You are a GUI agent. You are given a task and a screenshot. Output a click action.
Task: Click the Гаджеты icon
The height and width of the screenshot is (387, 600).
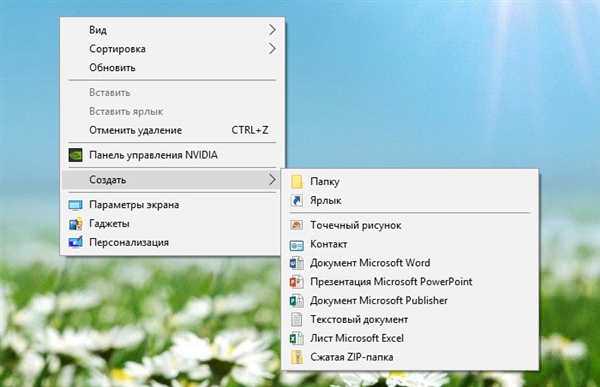click(75, 224)
